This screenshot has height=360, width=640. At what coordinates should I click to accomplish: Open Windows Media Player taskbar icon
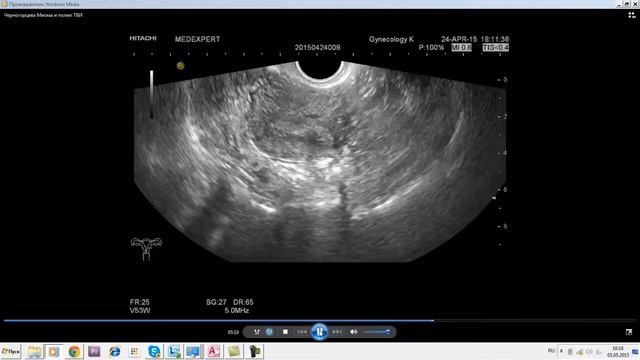coord(54,351)
